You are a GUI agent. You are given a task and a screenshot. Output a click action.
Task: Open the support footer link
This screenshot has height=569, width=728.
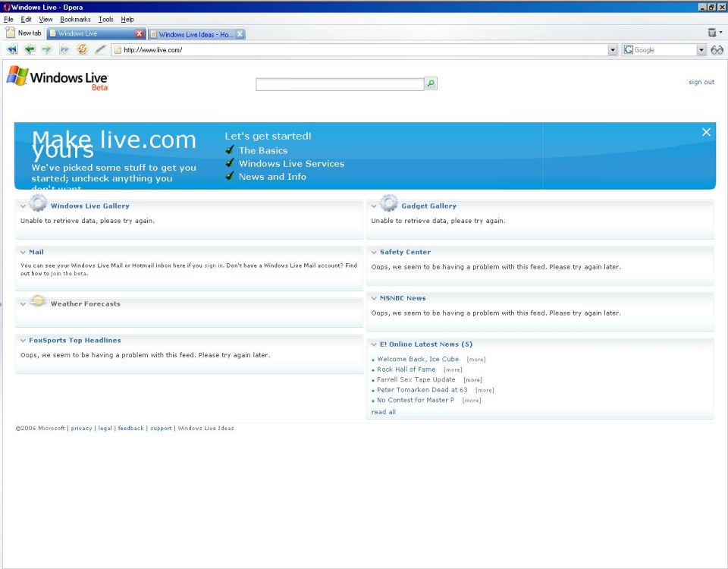click(161, 428)
